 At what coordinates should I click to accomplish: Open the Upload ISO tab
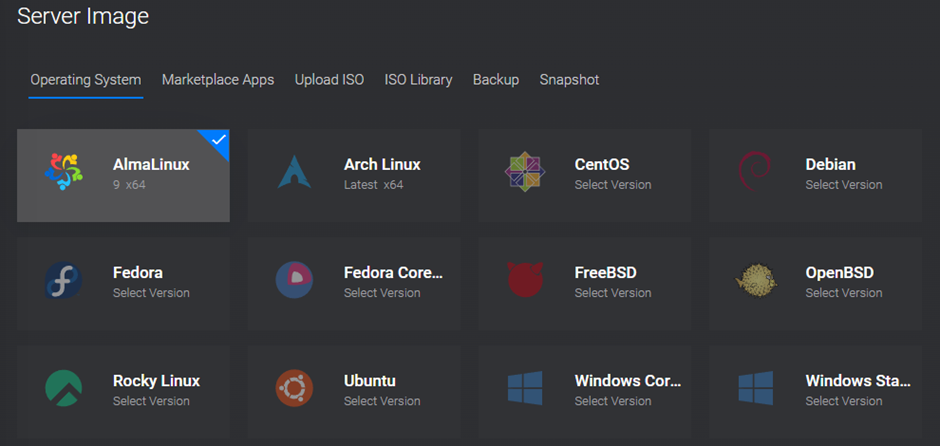[x=329, y=80]
